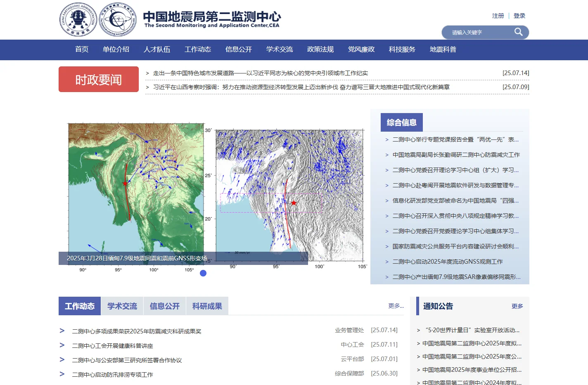Switch to the 科研成果 tab
The width and height of the screenshot is (588, 385).
tap(207, 306)
